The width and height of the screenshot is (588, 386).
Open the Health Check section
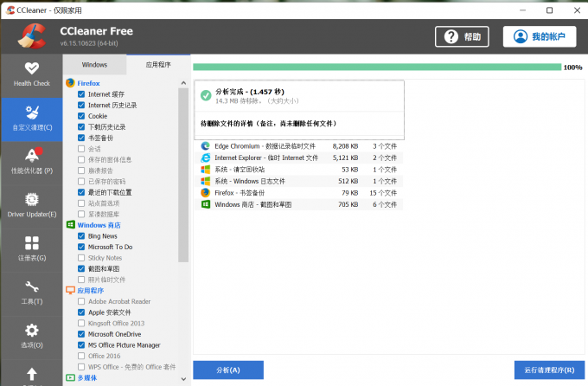pos(32,75)
